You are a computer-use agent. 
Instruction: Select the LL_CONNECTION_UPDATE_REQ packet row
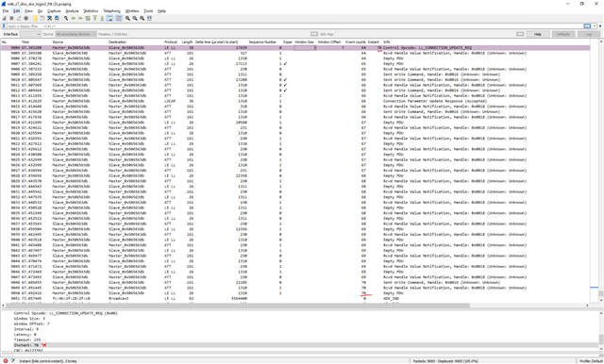point(294,48)
